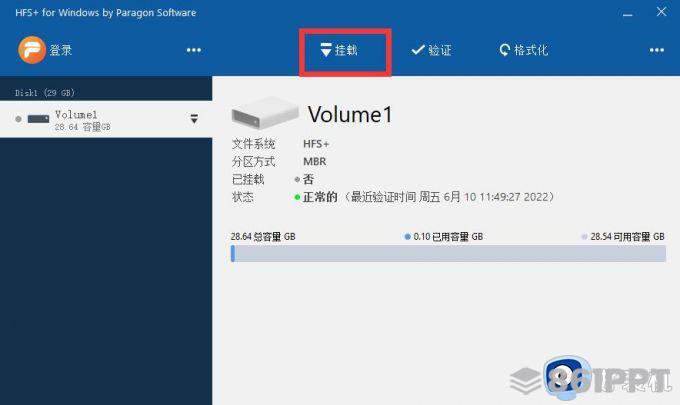This screenshot has width=680, height=405.
Task: Click the 文件系统 label
Action: pyautogui.click(x=253, y=144)
